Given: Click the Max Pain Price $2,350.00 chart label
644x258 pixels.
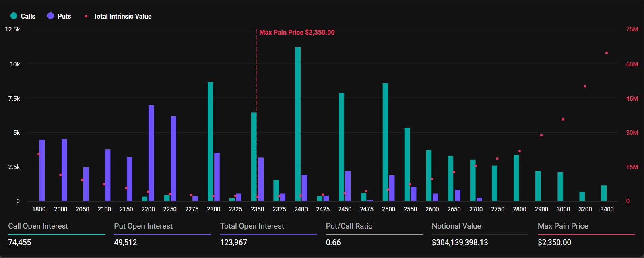Looking at the screenshot, I should coord(297,32).
